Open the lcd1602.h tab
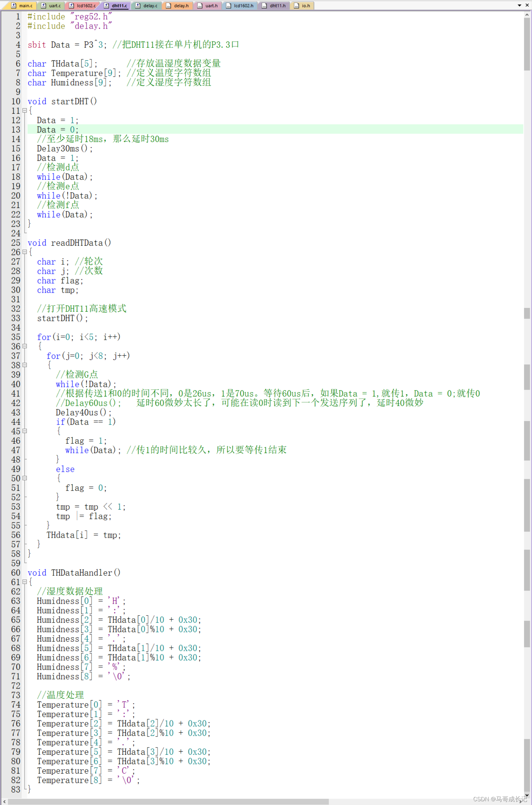 click(x=240, y=5)
